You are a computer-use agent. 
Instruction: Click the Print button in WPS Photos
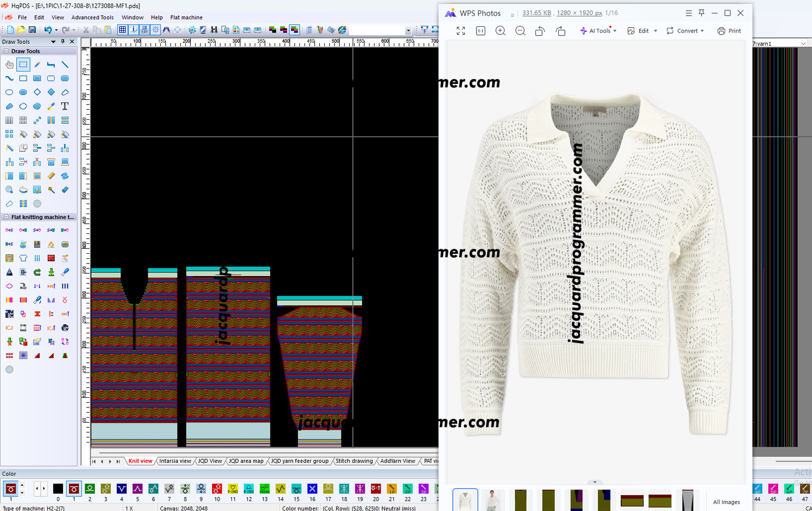click(729, 31)
